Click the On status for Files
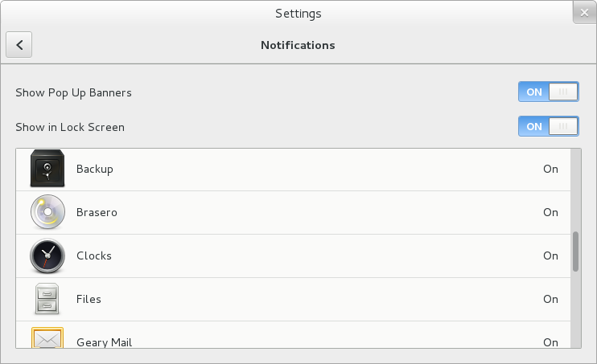The width and height of the screenshot is (597, 364). (550, 299)
